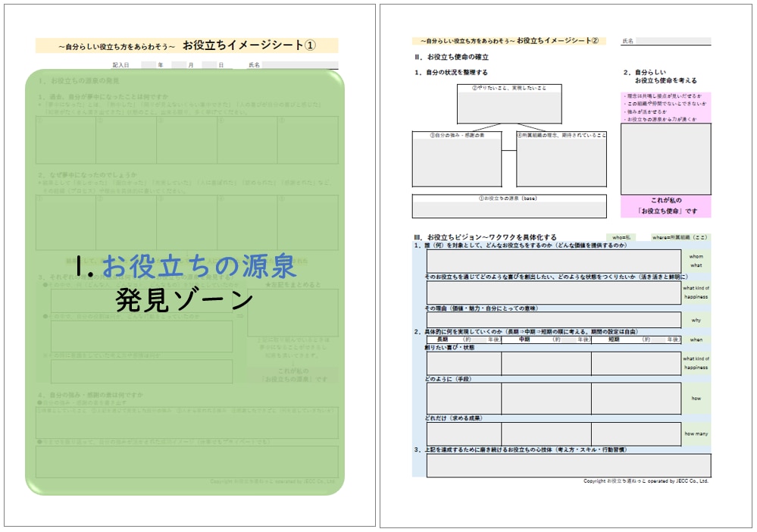
Task: Click the 短期 cell in the how row
Action: pos(637,399)
